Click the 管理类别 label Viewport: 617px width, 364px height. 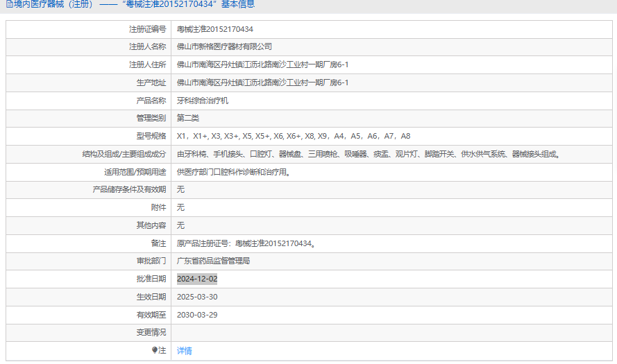[151, 118]
